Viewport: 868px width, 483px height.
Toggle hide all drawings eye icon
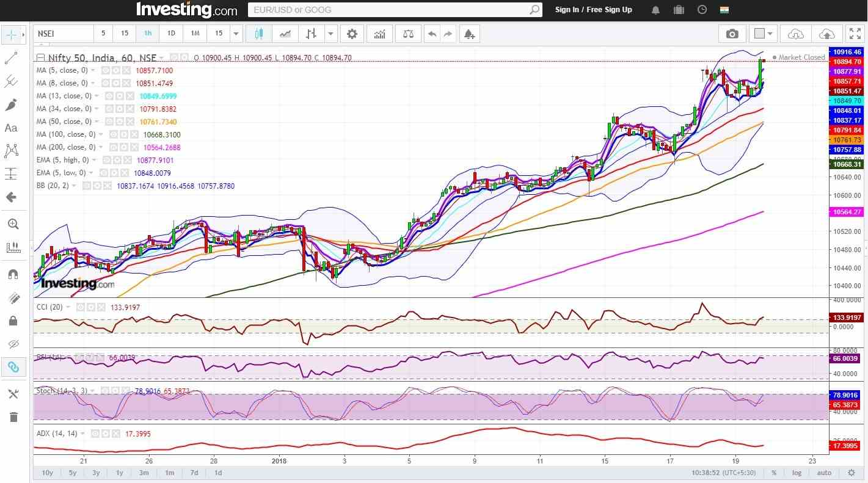click(13, 344)
